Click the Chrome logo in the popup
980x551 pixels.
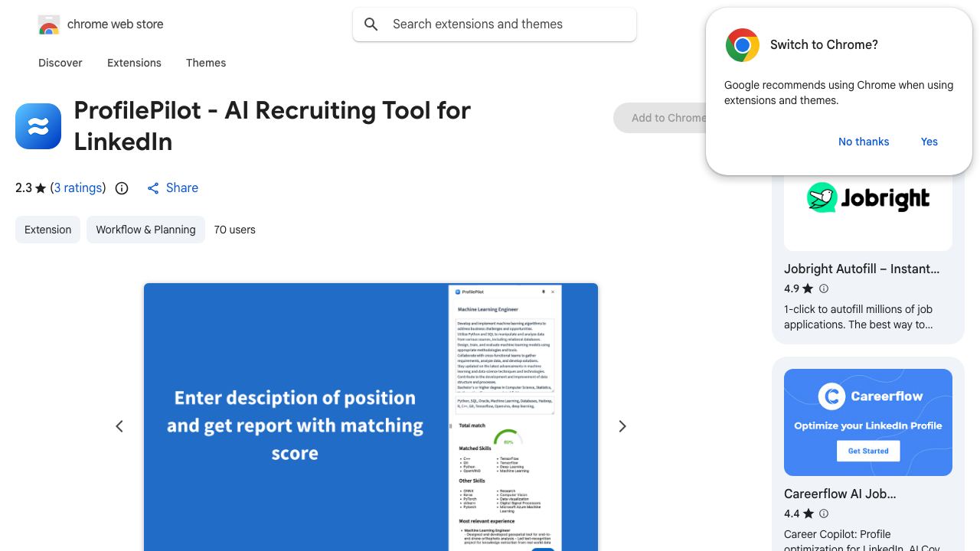click(x=743, y=45)
